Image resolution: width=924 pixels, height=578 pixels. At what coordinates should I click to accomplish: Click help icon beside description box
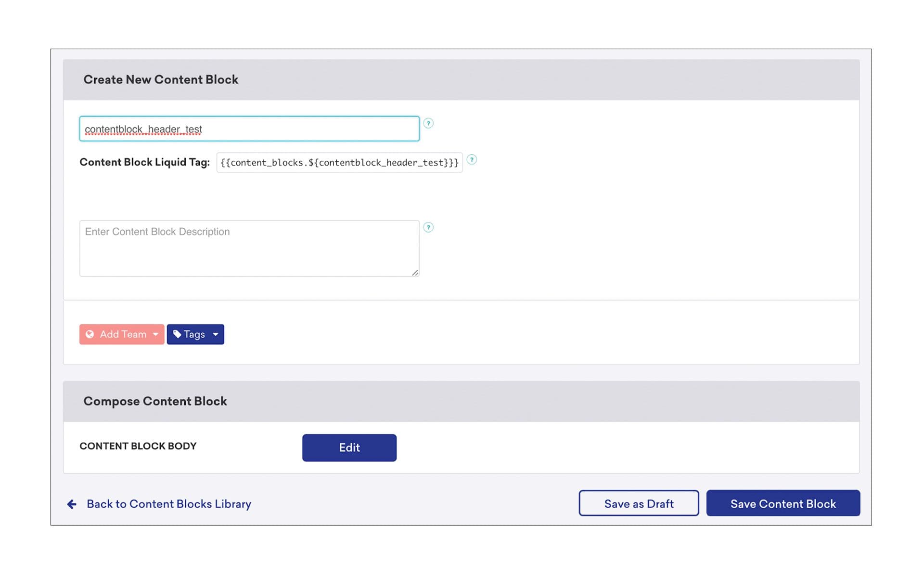click(428, 227)
